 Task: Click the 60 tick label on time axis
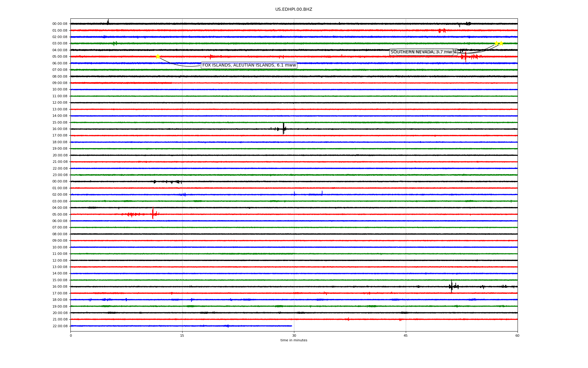pos(517,335)
